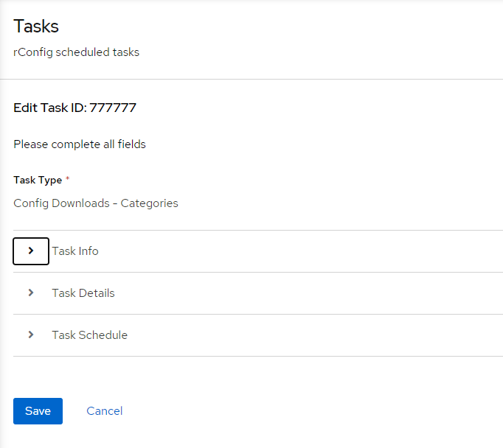
Task: Expand the Task Details chevron arrow
Action: point(31,293)
